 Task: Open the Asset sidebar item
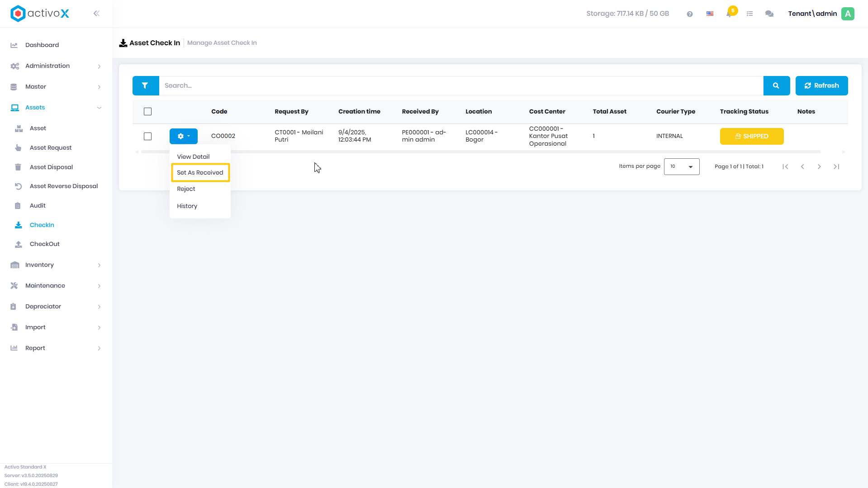click(38, 128)
